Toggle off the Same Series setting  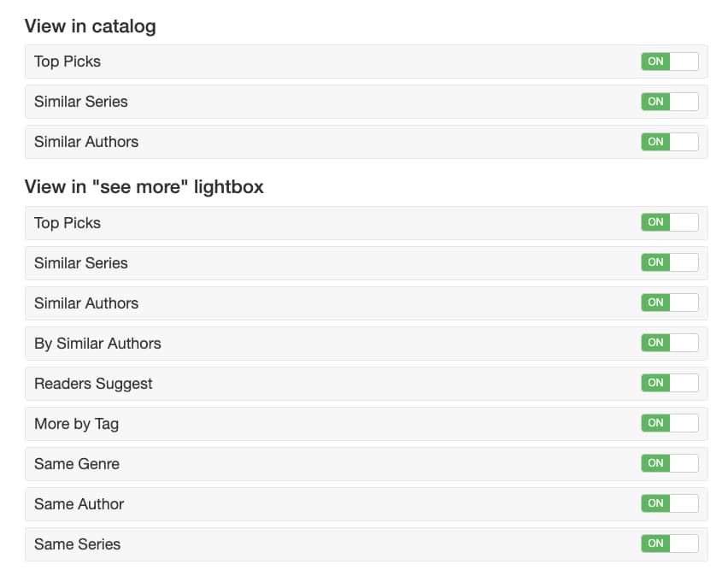coord(669,544)
